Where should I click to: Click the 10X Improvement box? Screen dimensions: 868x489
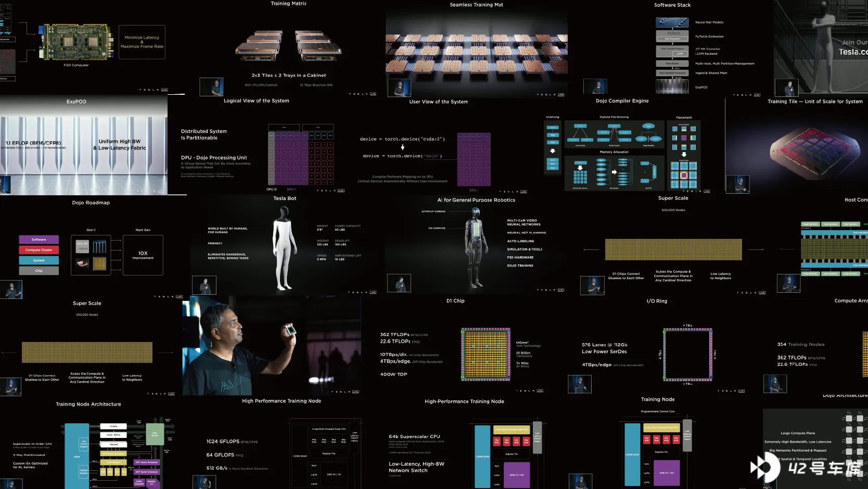[x=143, y=255]
